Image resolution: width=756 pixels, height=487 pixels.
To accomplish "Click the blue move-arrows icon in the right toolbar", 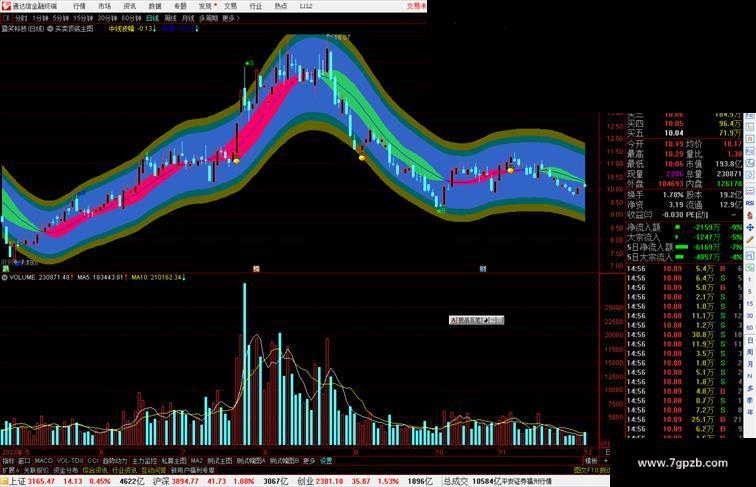I will [750, 227].
